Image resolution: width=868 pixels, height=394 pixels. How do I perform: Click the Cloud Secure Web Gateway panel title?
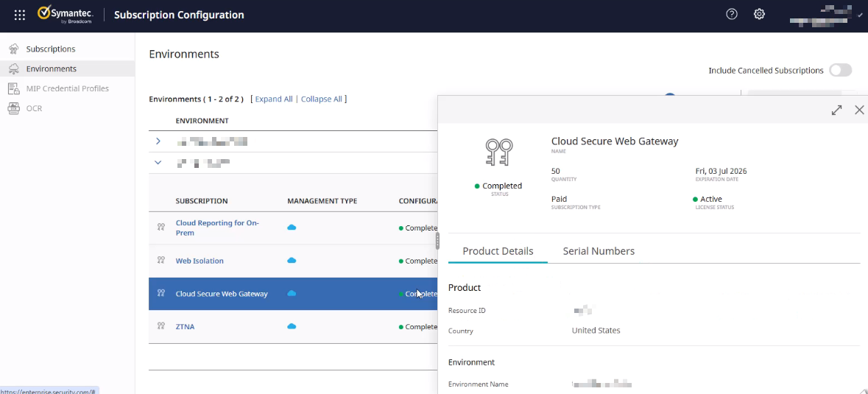click(615, 141)
